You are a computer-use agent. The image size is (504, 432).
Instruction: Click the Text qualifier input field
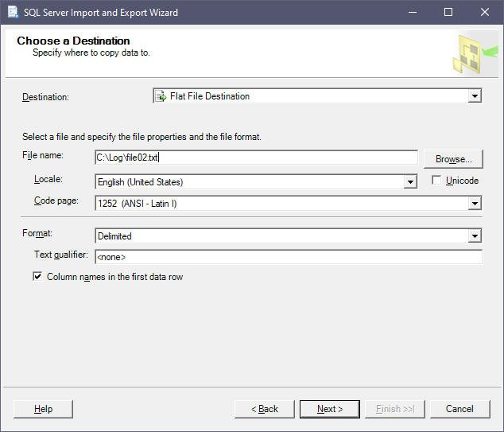289,257
